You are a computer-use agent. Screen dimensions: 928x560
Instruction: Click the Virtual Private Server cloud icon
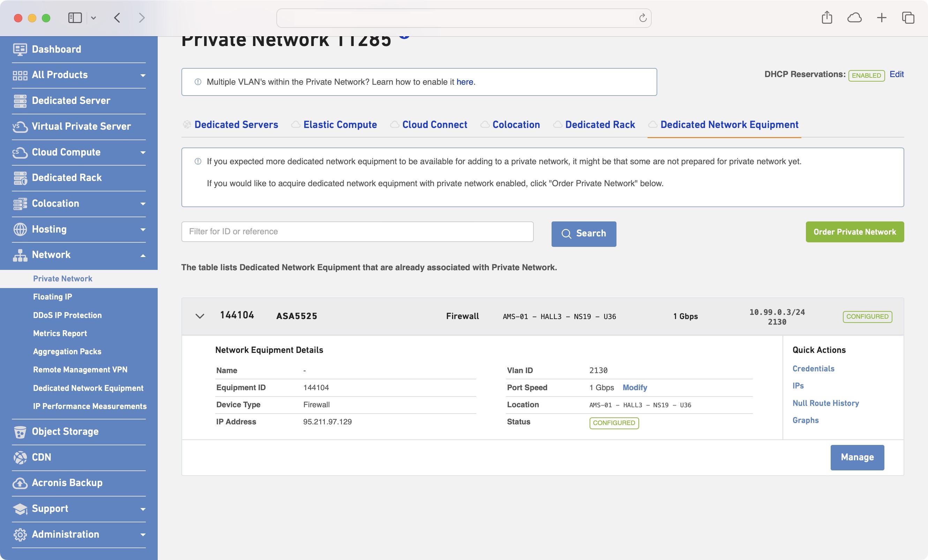[x=20, y=127]
